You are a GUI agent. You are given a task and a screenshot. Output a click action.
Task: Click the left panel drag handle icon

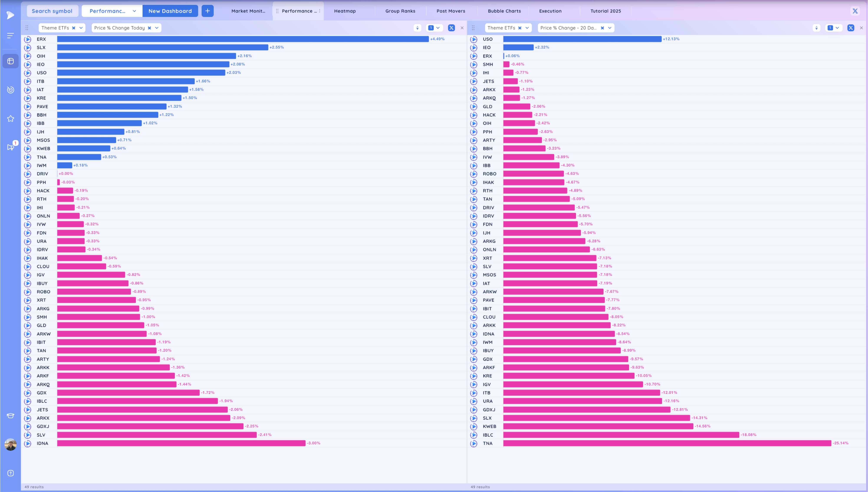tap(27, 28)
